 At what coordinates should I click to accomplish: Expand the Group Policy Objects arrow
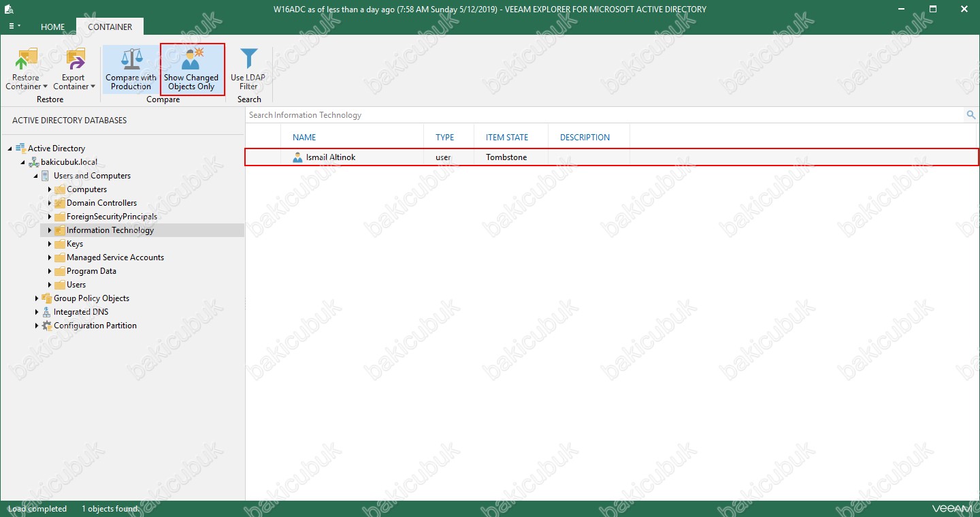(x=37, y=298)
